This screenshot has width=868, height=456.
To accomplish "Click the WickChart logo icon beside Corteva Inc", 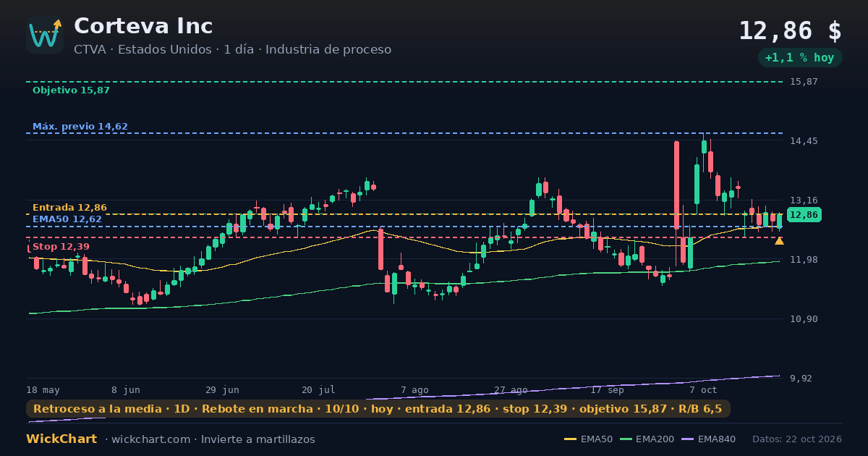I will pos(45,35).
